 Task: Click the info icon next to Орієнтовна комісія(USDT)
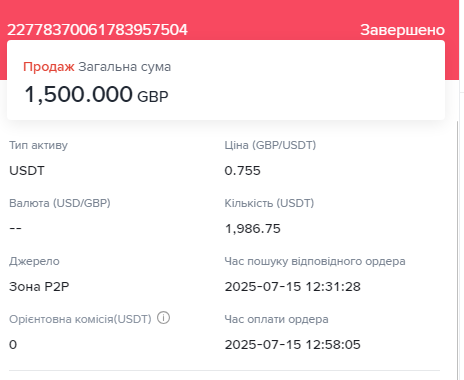tap(163, 318)
